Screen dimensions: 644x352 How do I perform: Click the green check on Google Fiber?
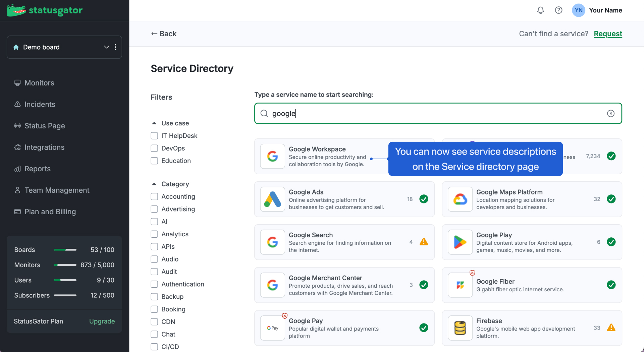click(611, 285)
